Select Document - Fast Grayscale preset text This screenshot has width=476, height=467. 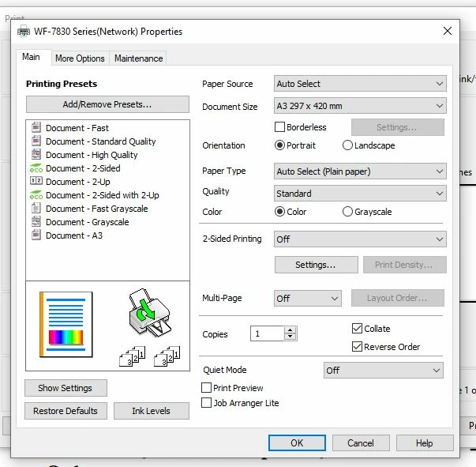(x=97, y=209)
